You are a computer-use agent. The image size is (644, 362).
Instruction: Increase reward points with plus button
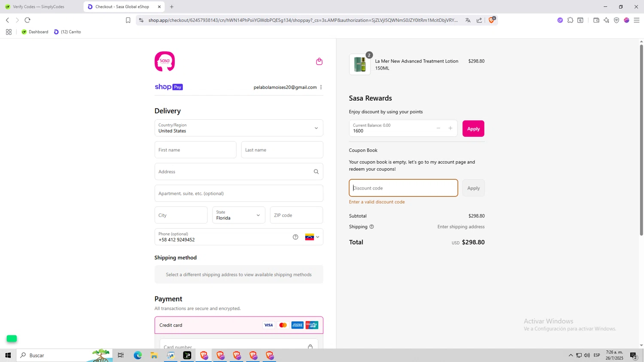[450, 128]
